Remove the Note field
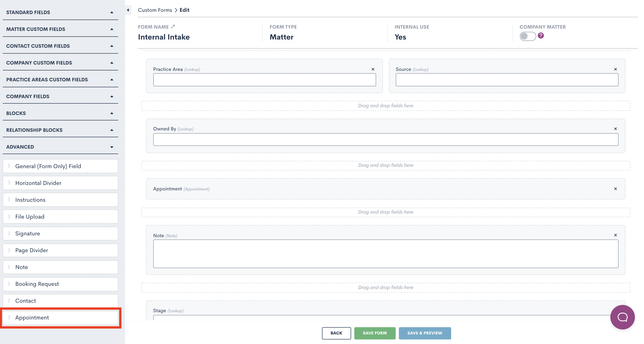Viewport: 644px width, 344px height. pyautogui.click(x=616, y=235)
